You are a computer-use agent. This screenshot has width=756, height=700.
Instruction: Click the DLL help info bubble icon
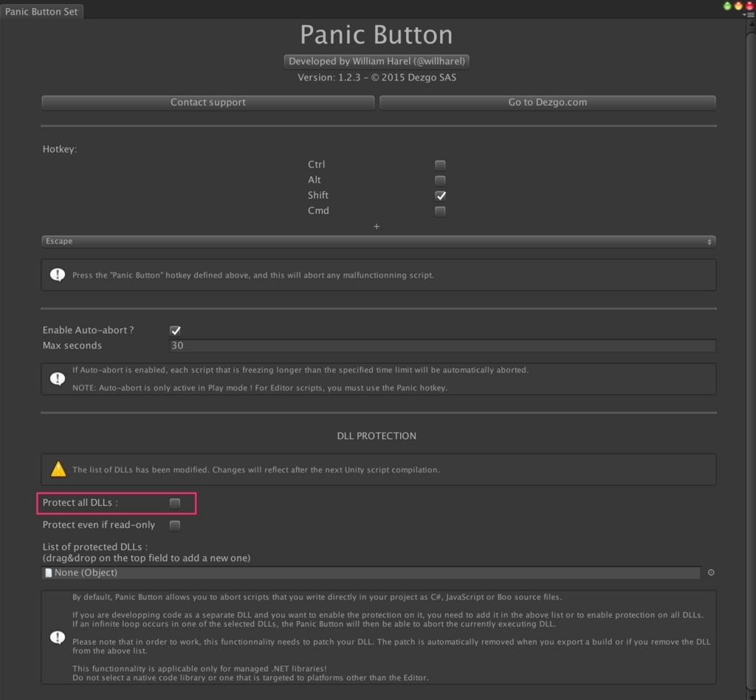pyautogui.click(x=58, y=637)
